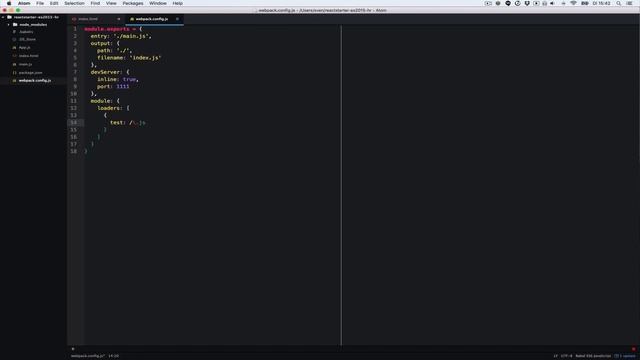The width and height of the screenshot is (640, 360).
Task: Open the Edit menu
Action: [x=54, y=3]
